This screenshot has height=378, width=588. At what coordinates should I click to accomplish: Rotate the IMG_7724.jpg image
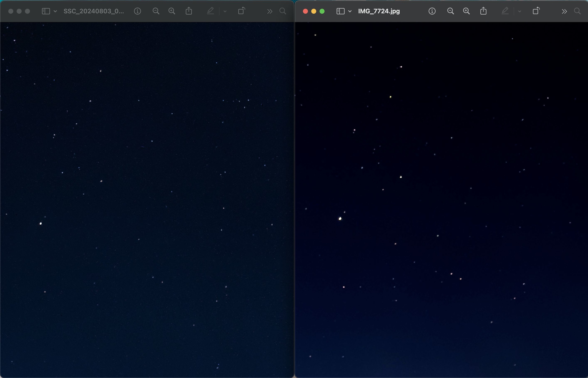536,11
